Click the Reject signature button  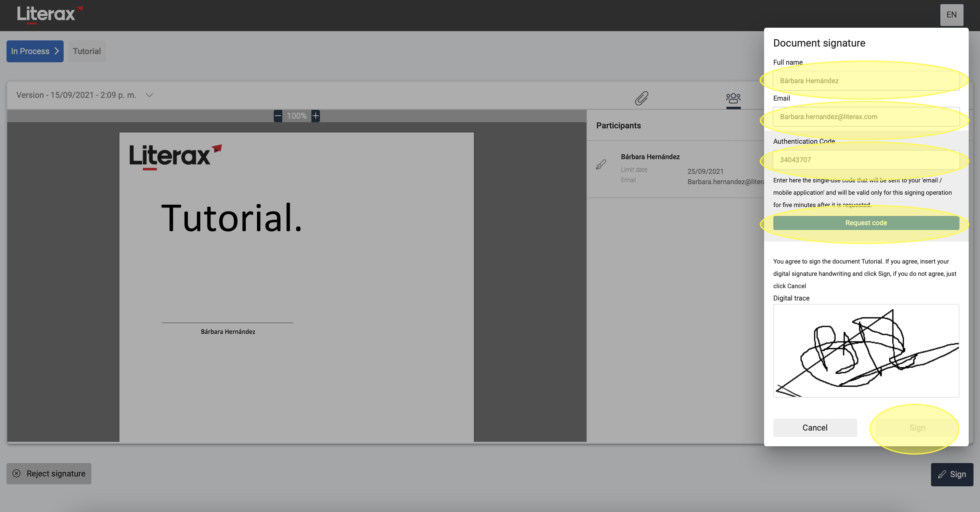[49, 474]
